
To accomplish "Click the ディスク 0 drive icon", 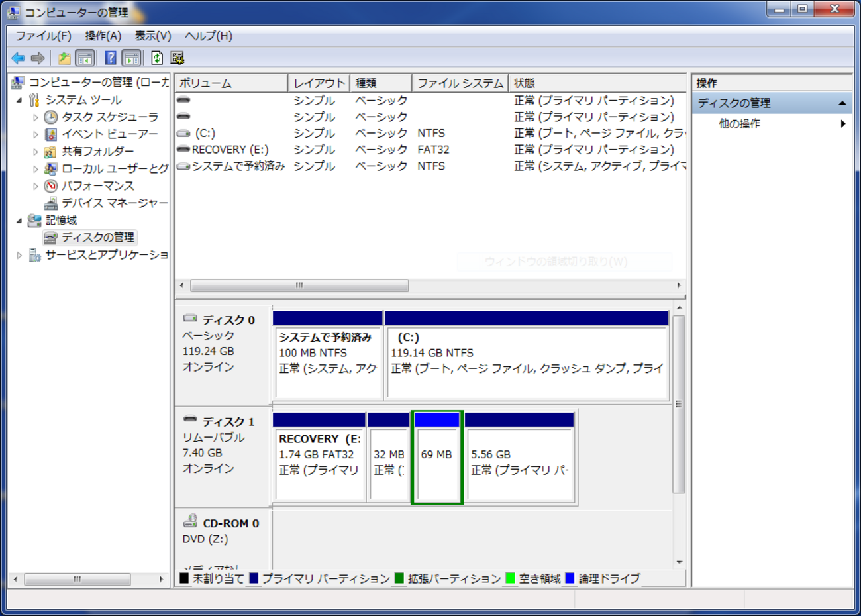I will [x=191, y=319].
